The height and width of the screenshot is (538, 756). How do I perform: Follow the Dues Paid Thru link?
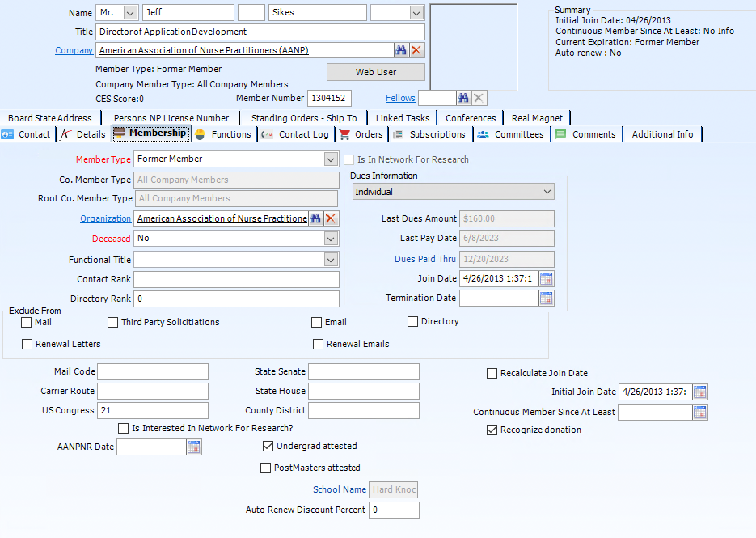click(425, 259)
